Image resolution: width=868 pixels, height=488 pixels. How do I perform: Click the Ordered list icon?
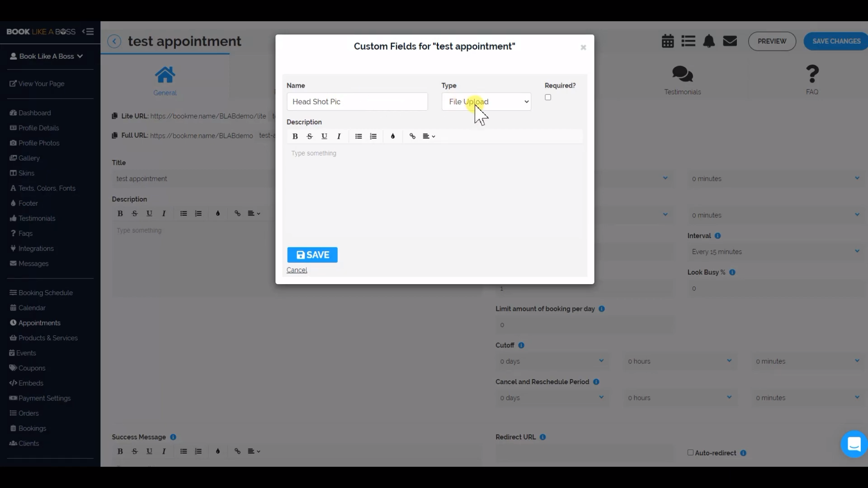point(373,136)
